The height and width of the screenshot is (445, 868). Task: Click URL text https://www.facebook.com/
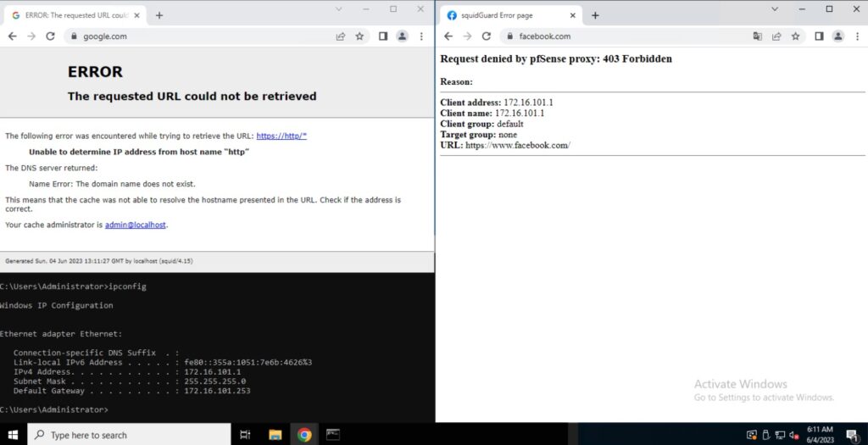pos(518,146)
